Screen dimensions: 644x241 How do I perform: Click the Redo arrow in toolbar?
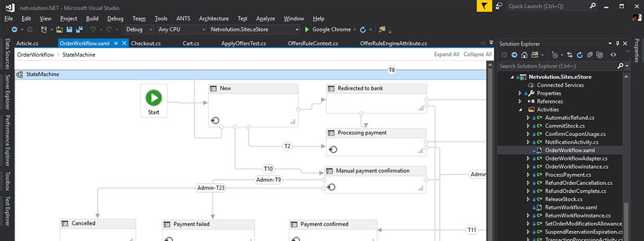pos(109,30)
